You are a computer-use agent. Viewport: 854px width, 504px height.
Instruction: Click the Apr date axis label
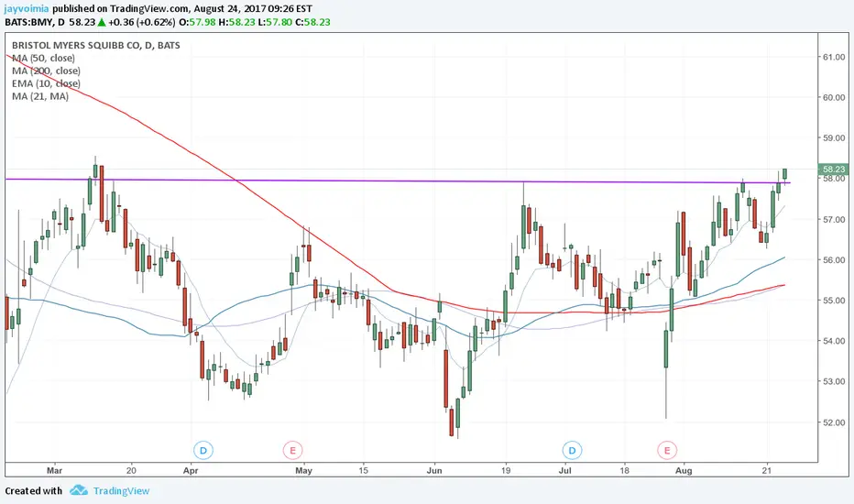[191, 470]
